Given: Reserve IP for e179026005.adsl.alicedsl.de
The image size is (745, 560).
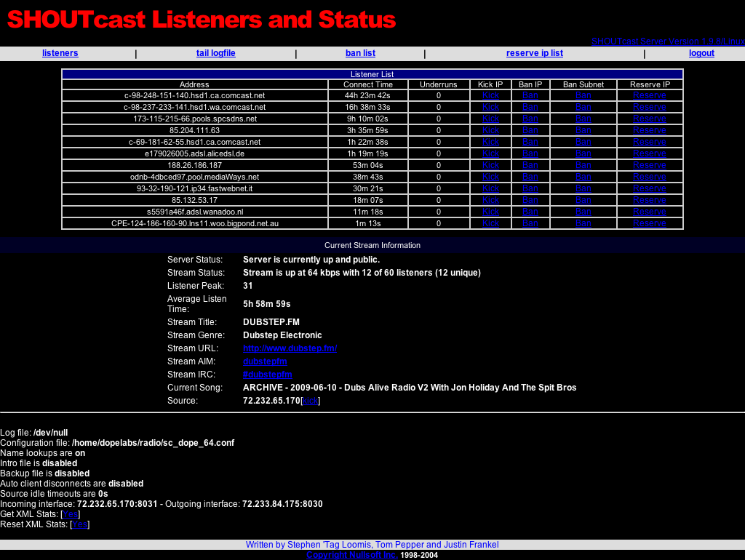Looking at the screenshot, I should tap(650, 153).
